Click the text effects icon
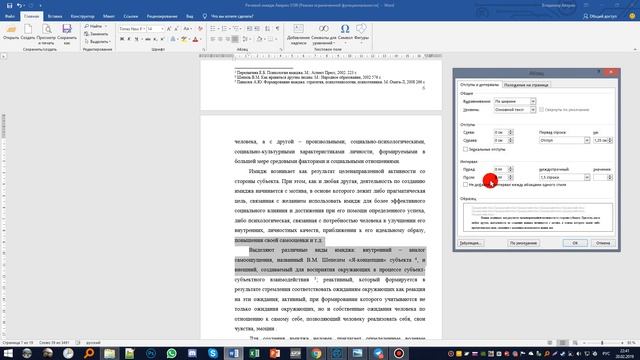 point(173,39)
